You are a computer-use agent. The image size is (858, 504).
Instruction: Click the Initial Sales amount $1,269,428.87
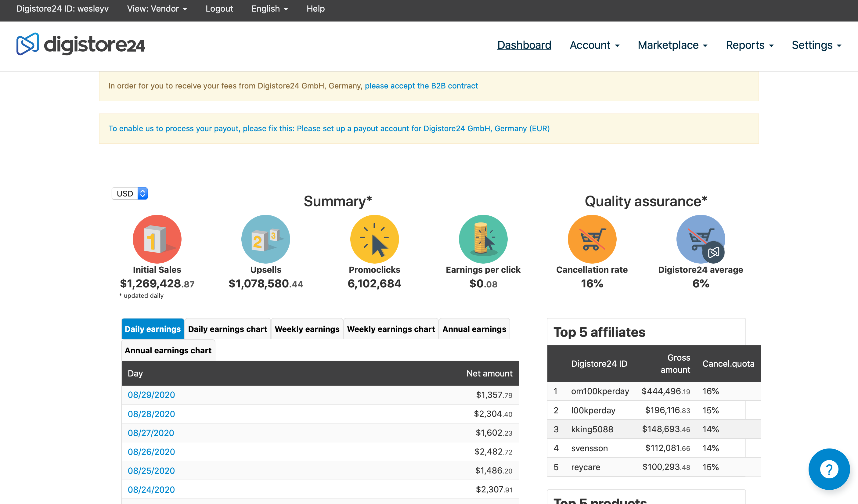(157, 283)
